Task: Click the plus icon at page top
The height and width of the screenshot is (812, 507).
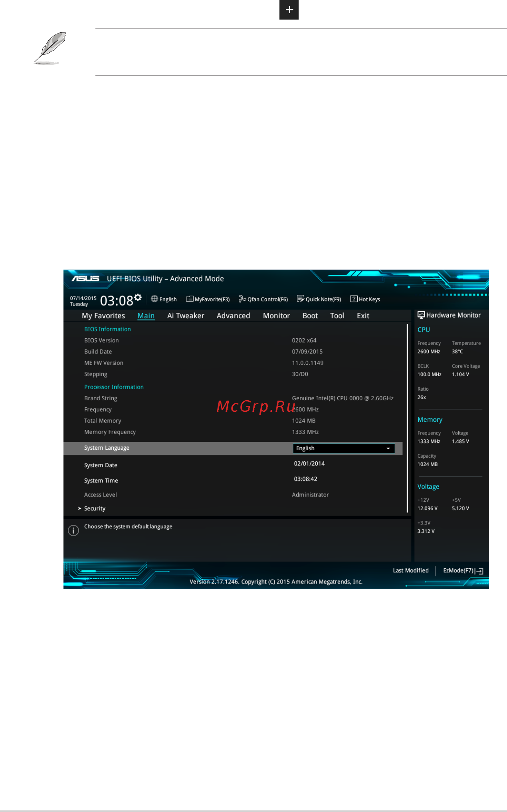Action: coord(289,10)
